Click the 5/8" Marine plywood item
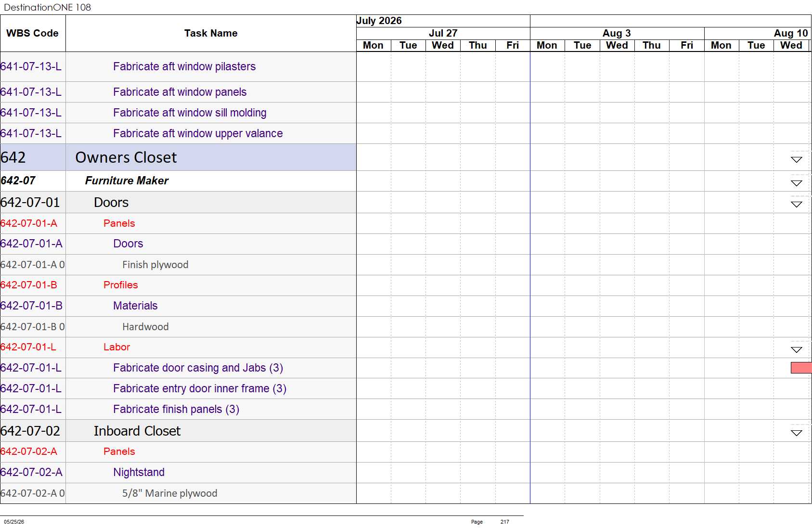 169,493
